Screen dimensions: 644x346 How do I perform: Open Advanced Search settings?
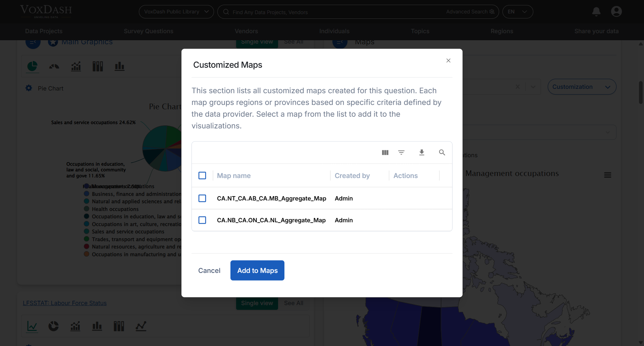[470, 12]
